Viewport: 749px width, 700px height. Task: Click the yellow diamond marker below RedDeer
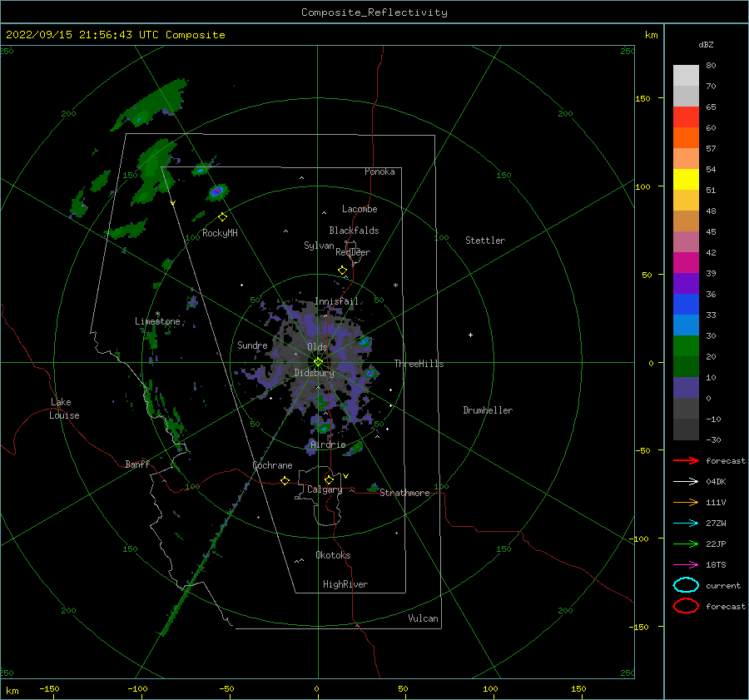(x=342, y=271)
